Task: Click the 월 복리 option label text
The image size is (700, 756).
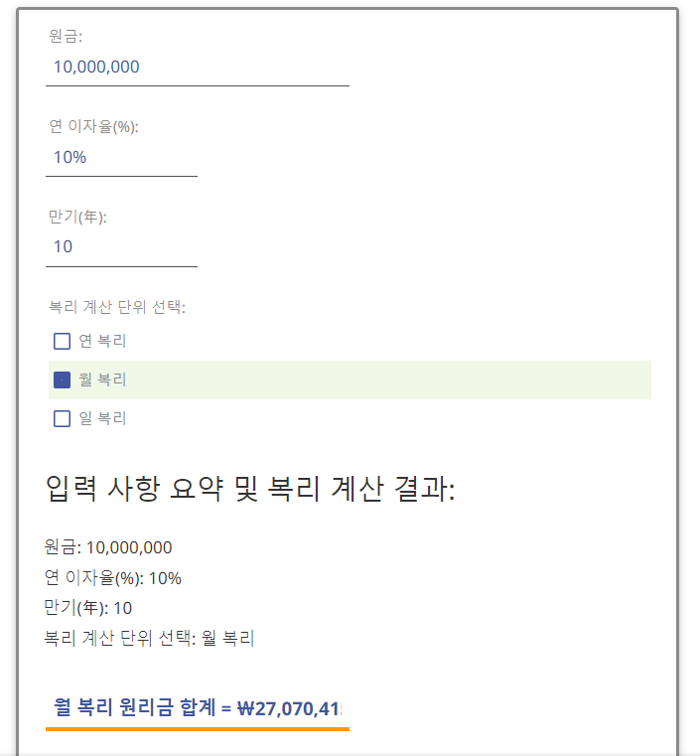Action: [x=102, y=379]
